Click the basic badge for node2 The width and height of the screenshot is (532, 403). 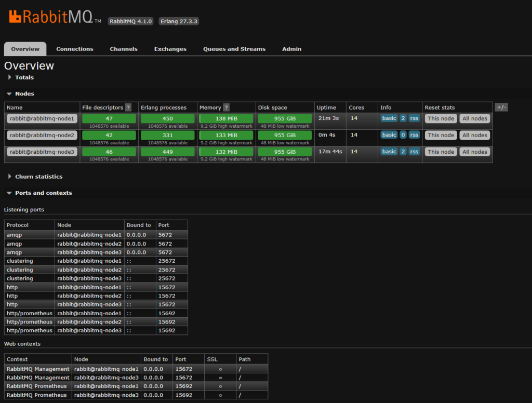tap(389, 135)
